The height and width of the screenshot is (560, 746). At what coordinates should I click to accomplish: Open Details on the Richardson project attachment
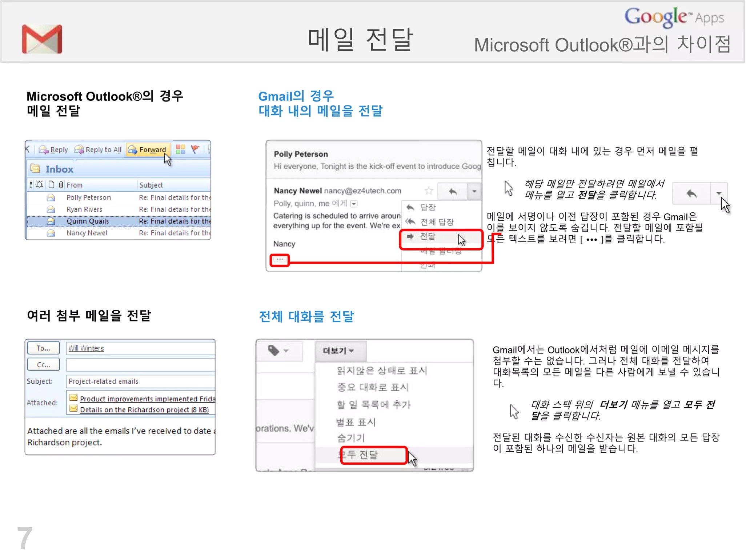pyautogui.click(x=144, y=410)
